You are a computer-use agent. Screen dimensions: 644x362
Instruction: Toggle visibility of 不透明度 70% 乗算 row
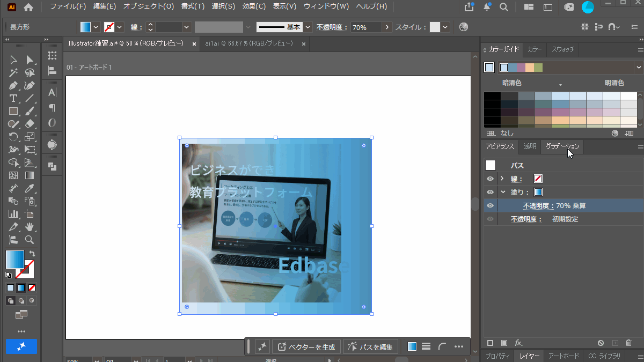point(490,205)
